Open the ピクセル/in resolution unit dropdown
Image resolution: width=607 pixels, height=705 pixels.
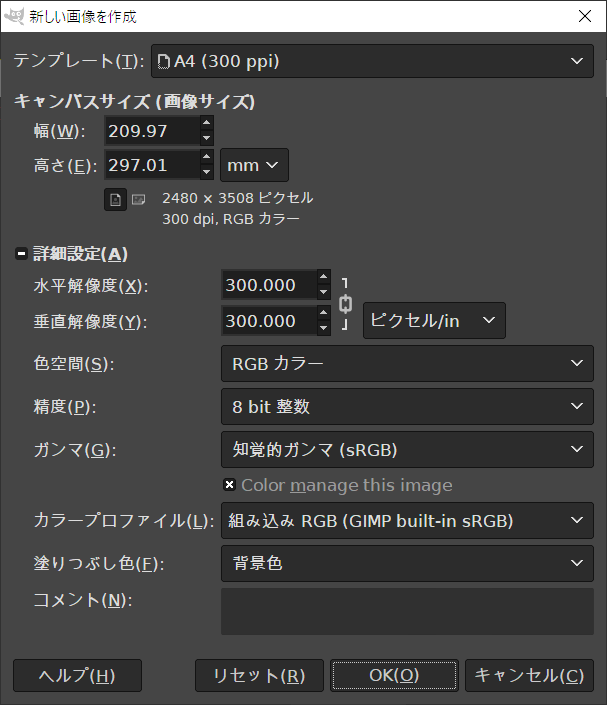[434, 321]
